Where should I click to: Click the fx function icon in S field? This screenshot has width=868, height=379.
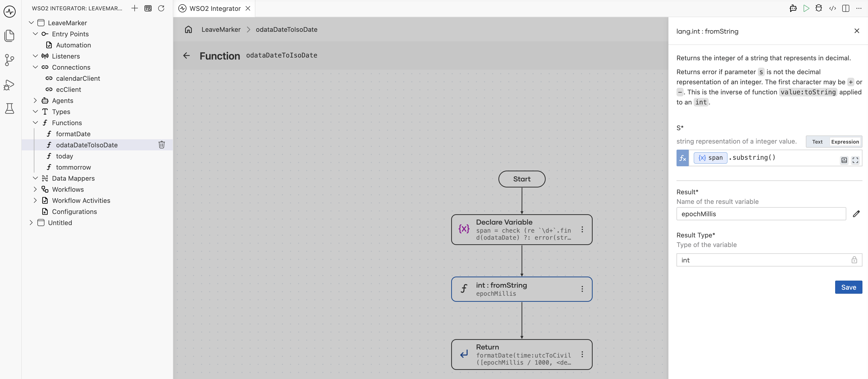click(x=683, y=158)
